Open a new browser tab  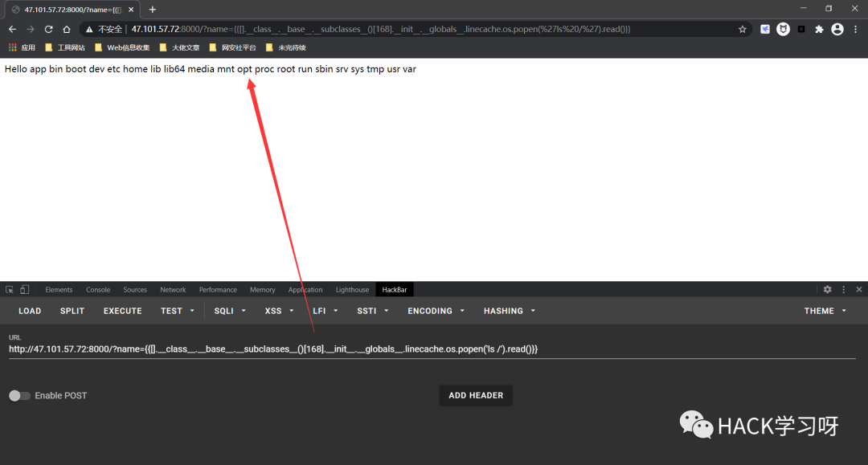(x=152, y=10)
